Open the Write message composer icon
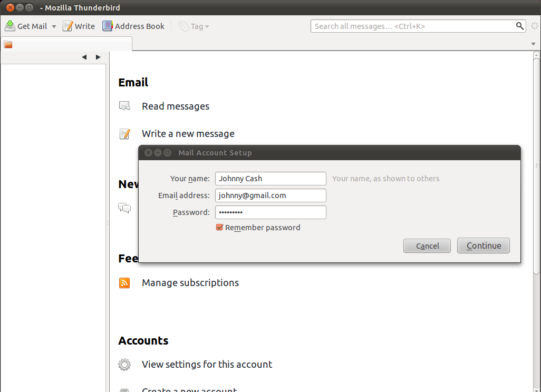The width and height of the screenshot is (541, 392). pyautogui.click(x=67, y=26)
